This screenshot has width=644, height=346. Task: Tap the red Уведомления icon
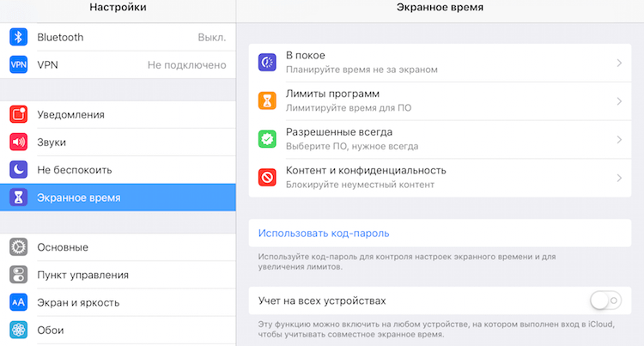click(19, 114)
